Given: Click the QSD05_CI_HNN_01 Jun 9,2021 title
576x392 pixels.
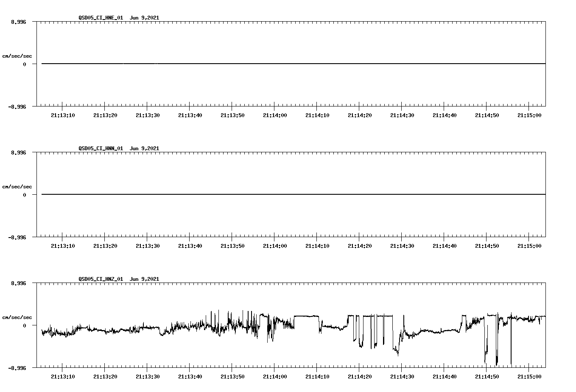Looking at the screenshot, I should pyautogui.click(x=119, y=148).
